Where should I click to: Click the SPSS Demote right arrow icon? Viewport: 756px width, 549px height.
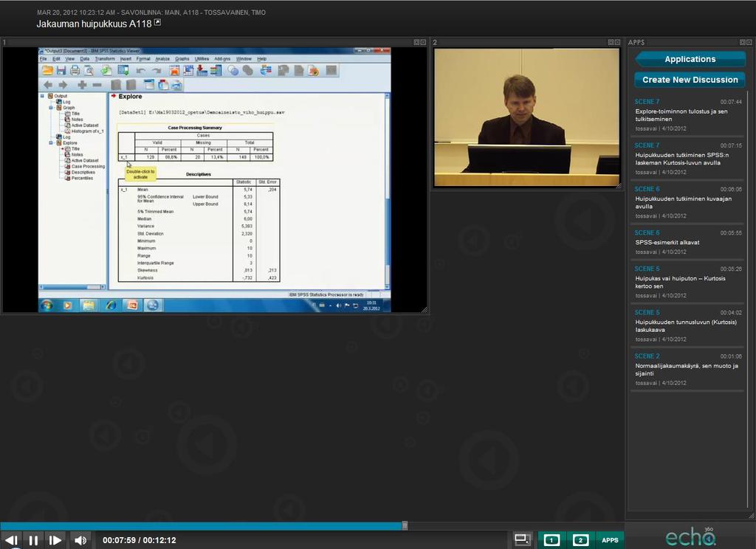coord(63,86)
